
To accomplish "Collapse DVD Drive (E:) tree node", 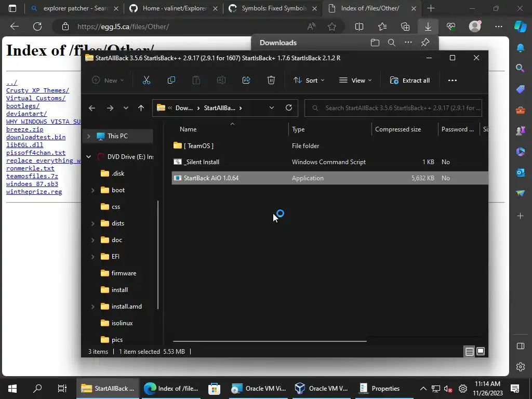I will 88,157.
